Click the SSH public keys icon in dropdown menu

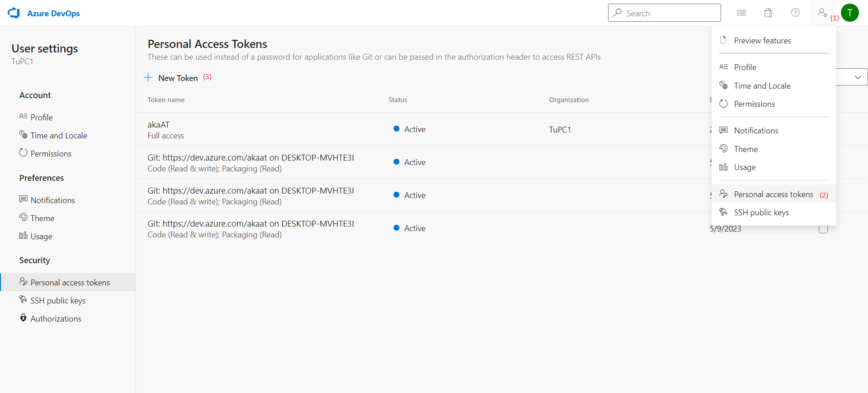(723, 212)
